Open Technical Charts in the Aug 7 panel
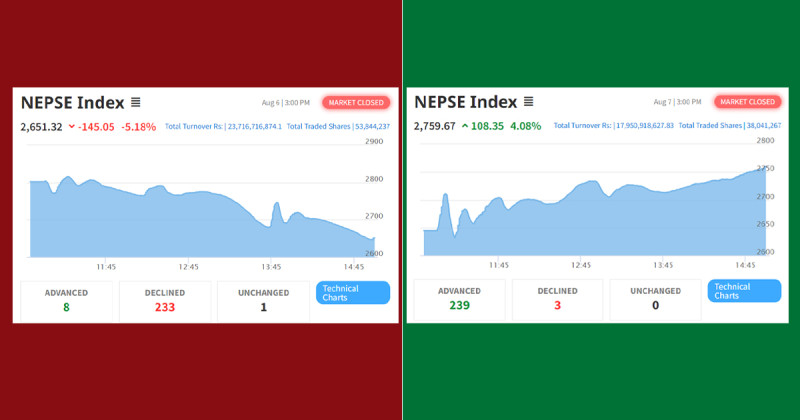Viewport: 800px width, 420px height. tap(743, 291)
